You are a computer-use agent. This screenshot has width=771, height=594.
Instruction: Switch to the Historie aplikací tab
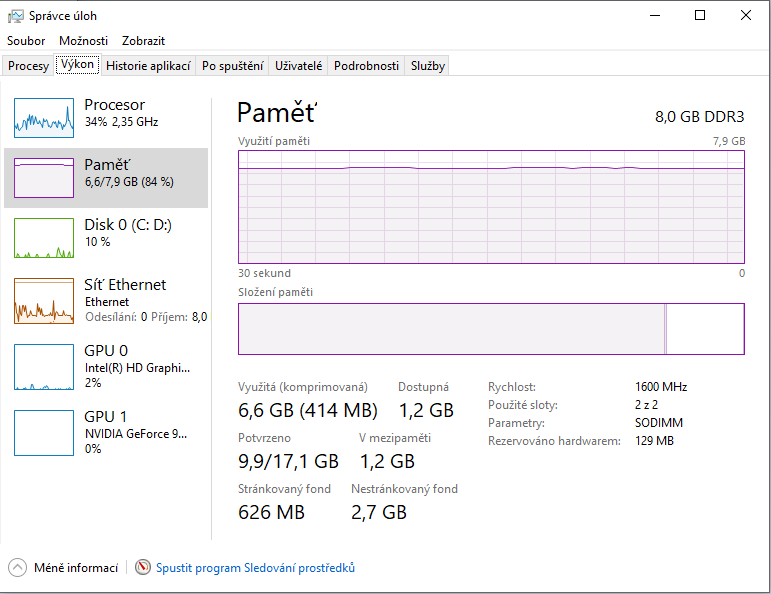click(x=148, y=66)
